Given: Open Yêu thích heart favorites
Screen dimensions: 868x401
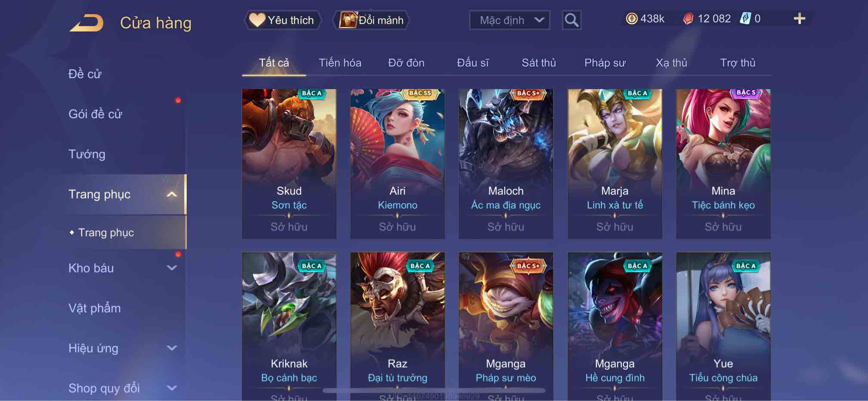Looking at the screenshot, I should point(283,20).
